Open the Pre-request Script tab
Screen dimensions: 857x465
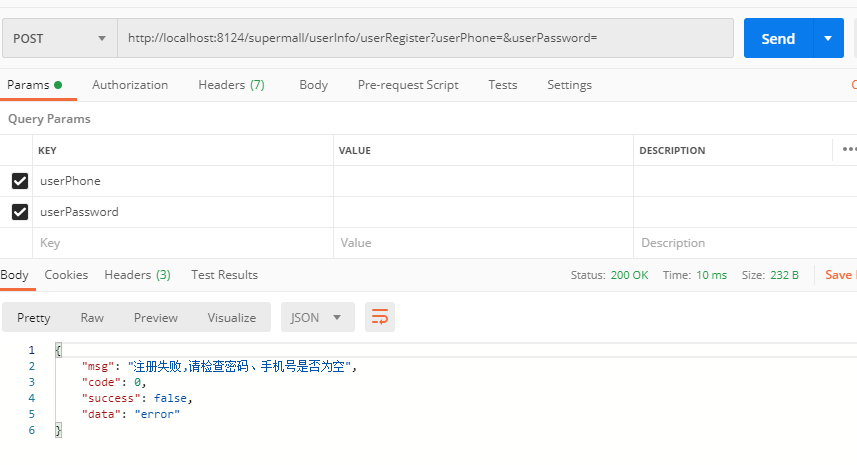[x=408, y=85]
